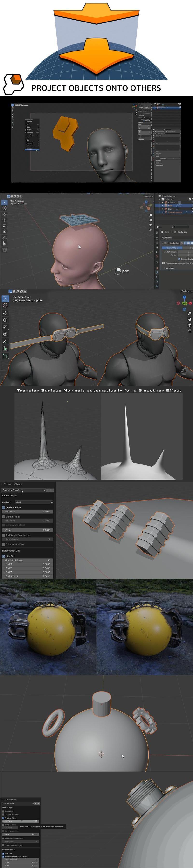Enable the Make Copy checkbox
The image size is (193, 868).
tap(3, 811)
